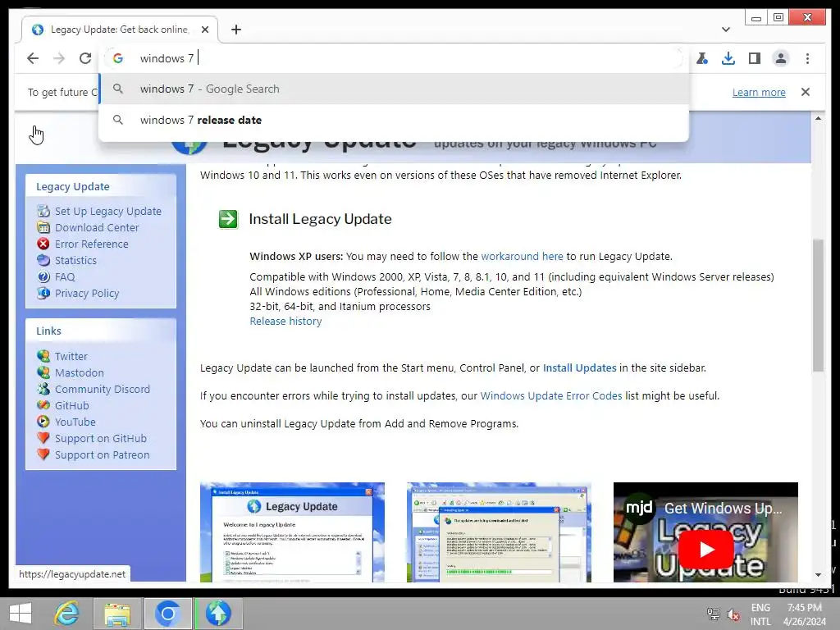The height and width of the screenshot is (630, 840).
Task: Expand the tab search chevron
Action: point(725,30)
